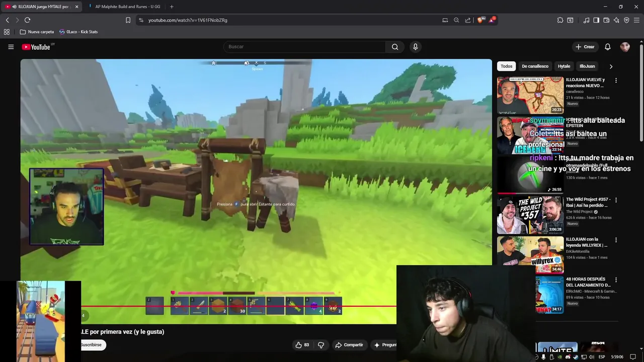This screenshot has height=362, width=644.
Task: Bookmark this page in address bar
Action: click(128, 20)
